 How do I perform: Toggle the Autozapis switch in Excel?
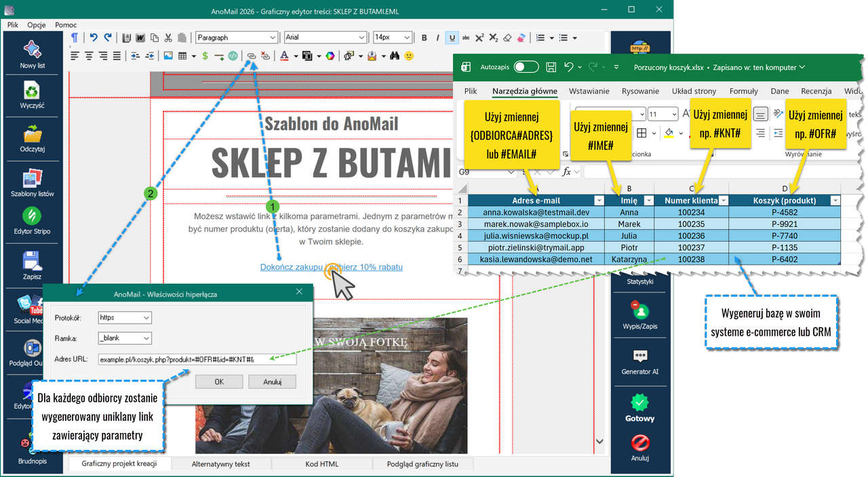pyautogui.click(x=526, y=67)
